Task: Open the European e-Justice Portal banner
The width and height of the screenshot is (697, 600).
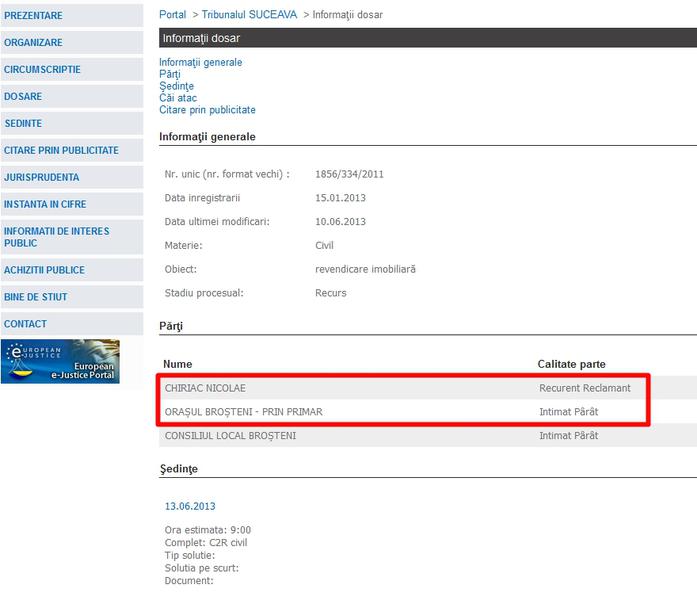Action: (x=60, y=361)
